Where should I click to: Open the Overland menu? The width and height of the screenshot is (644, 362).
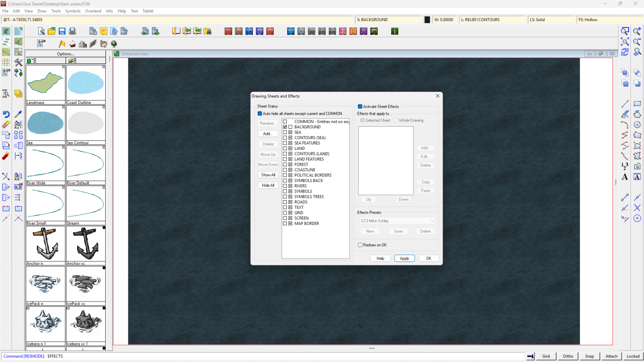(93, 11)
